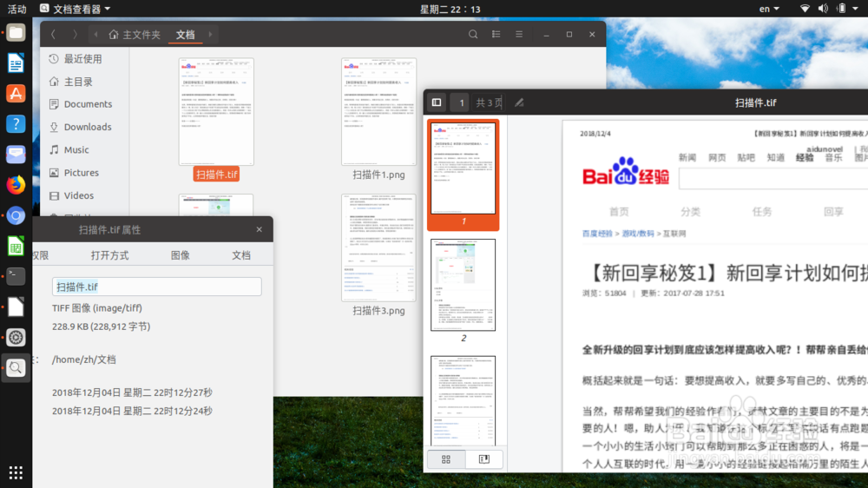
Task: Select page 3 thumbnail in the sidebar
Action: 463,400
